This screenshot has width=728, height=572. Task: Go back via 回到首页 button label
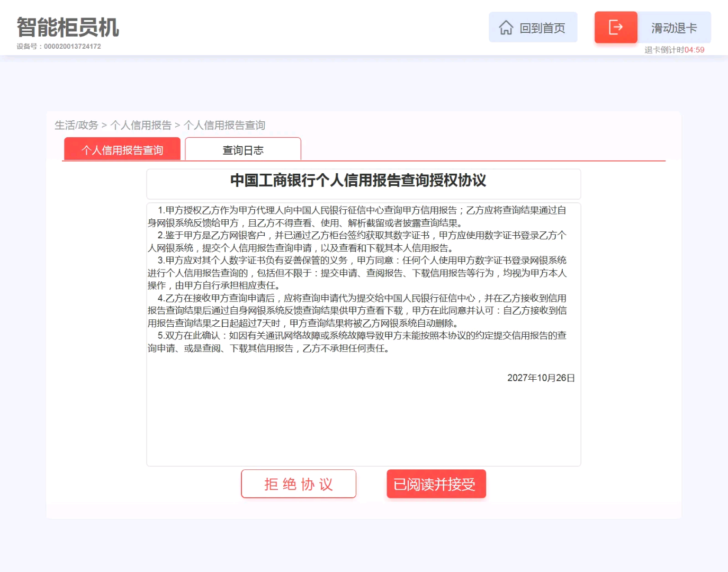pos(542,28)
